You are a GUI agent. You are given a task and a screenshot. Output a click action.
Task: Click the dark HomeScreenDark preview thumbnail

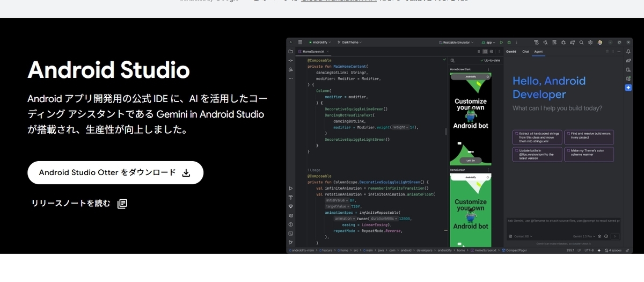(471, 119)
